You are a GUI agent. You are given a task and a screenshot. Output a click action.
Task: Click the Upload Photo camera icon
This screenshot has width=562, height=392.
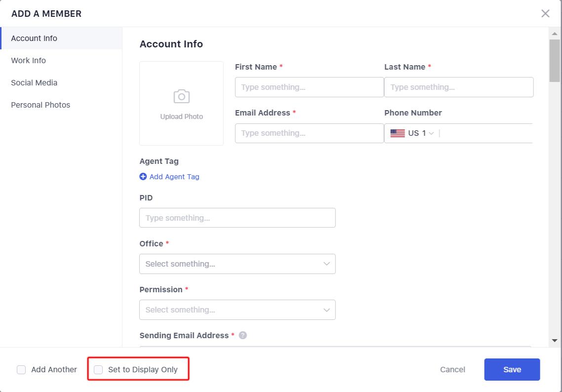pyautogui.click(x=181, y=97)
